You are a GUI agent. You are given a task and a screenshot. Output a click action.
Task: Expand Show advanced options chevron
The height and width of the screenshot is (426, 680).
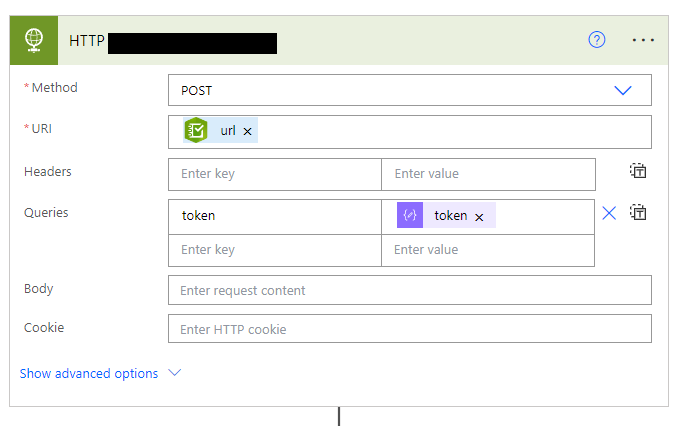click(175, 373)
